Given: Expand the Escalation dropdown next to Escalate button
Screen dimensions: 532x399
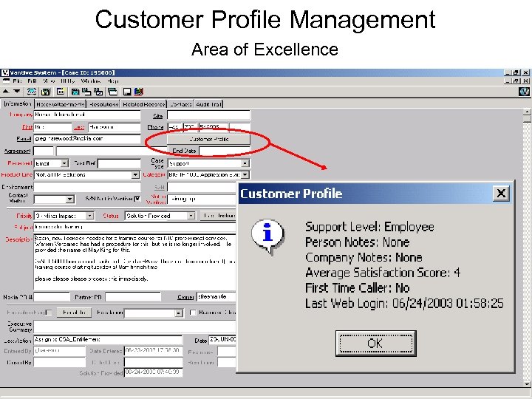Looking at the screenshot, I should pyautogui.click(x=179, y=313).
